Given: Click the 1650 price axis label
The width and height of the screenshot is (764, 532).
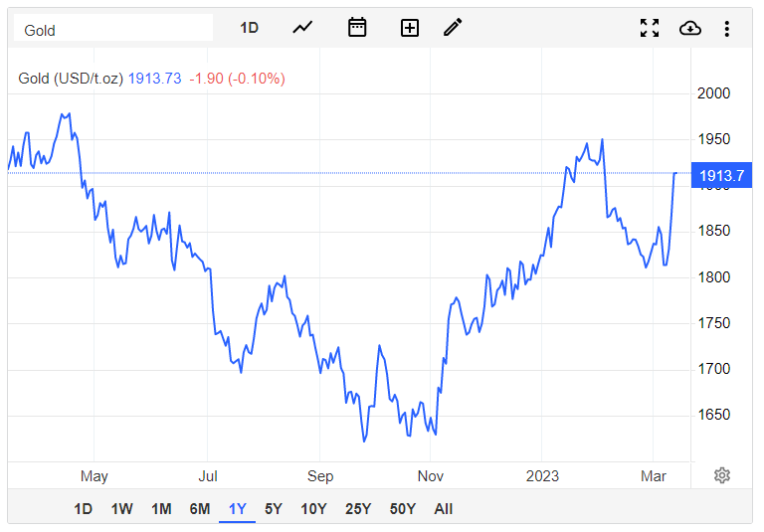Looking at the screenshot, I should pos(714,415).
